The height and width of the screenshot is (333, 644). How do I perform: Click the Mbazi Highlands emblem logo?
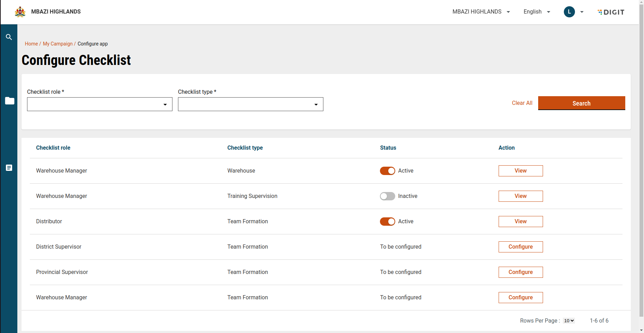pos(20,12)
